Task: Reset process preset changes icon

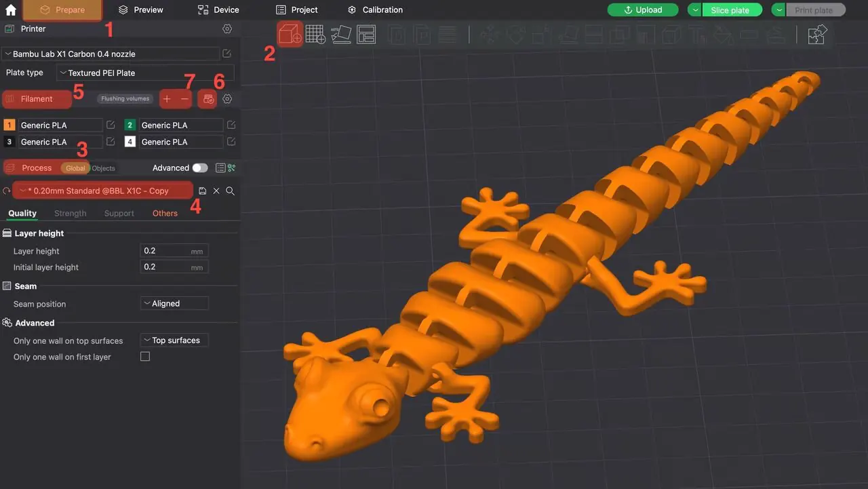Action: [x=6, y=191]
